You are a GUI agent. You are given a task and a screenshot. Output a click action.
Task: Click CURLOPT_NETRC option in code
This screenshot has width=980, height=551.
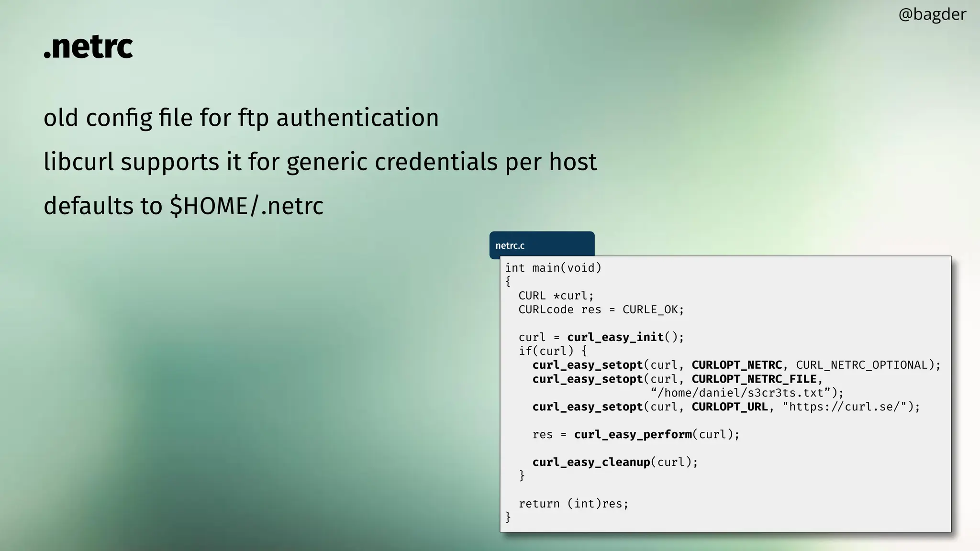(x=737, y=365)
